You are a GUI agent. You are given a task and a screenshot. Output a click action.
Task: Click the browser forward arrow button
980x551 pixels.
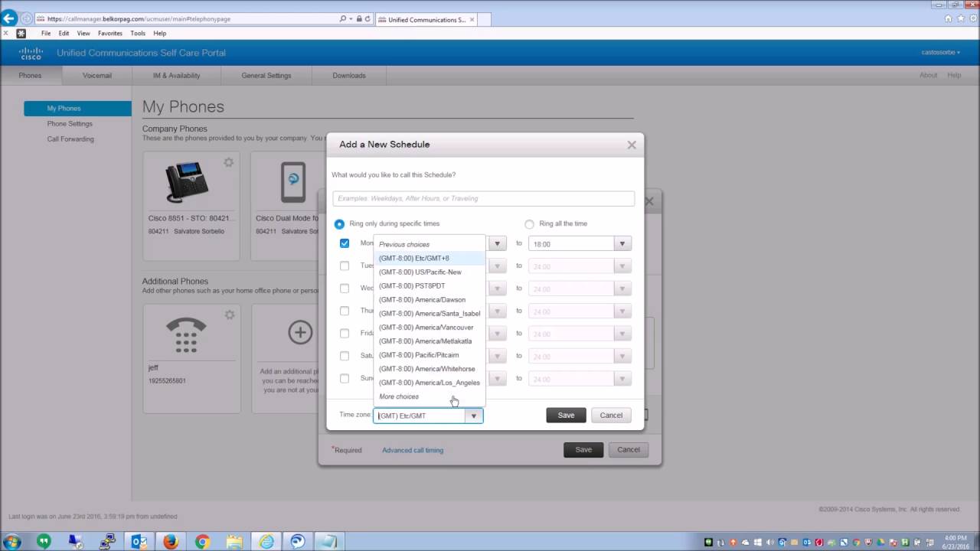click(27, 18)
